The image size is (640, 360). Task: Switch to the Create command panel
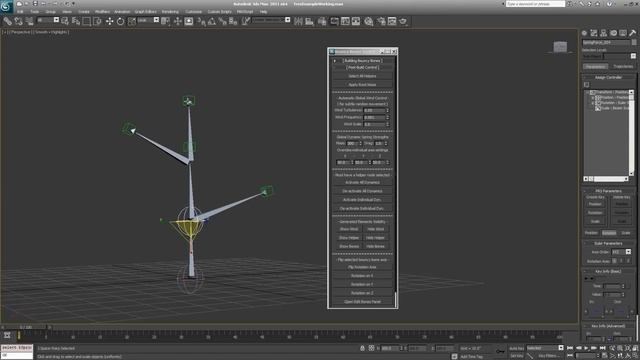tap(584, 33)
